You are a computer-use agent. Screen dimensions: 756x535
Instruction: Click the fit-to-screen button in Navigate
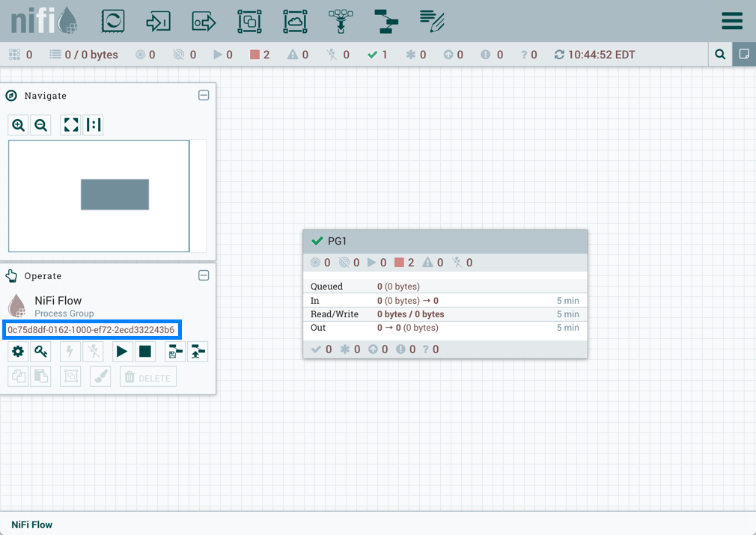[71, 125]
